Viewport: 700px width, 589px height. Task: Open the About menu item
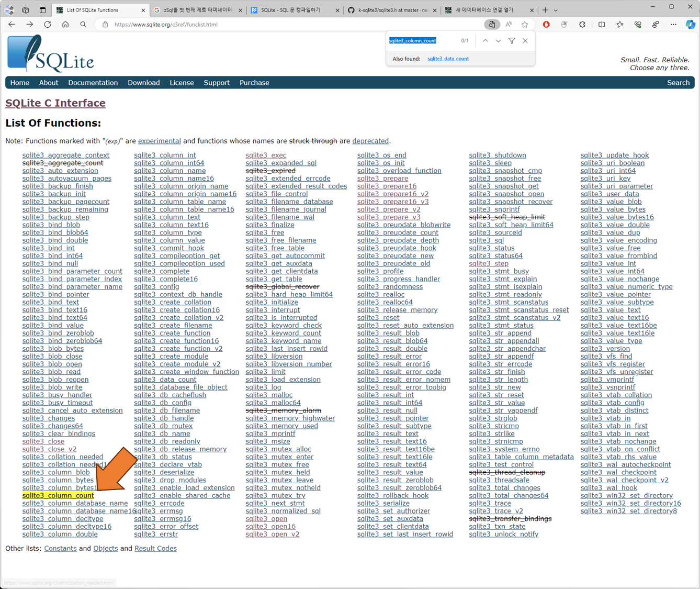[x=49, y=83]
